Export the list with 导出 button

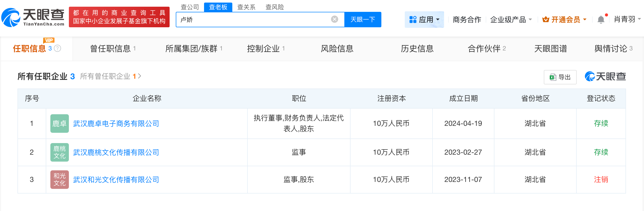click(x=560, y=77)
